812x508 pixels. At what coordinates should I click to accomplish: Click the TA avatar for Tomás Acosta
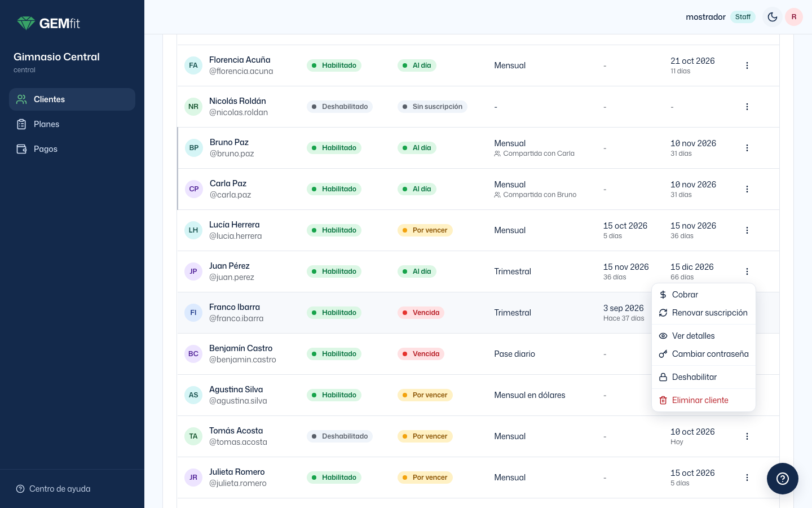pyautogui.click(x=193, y=436)
